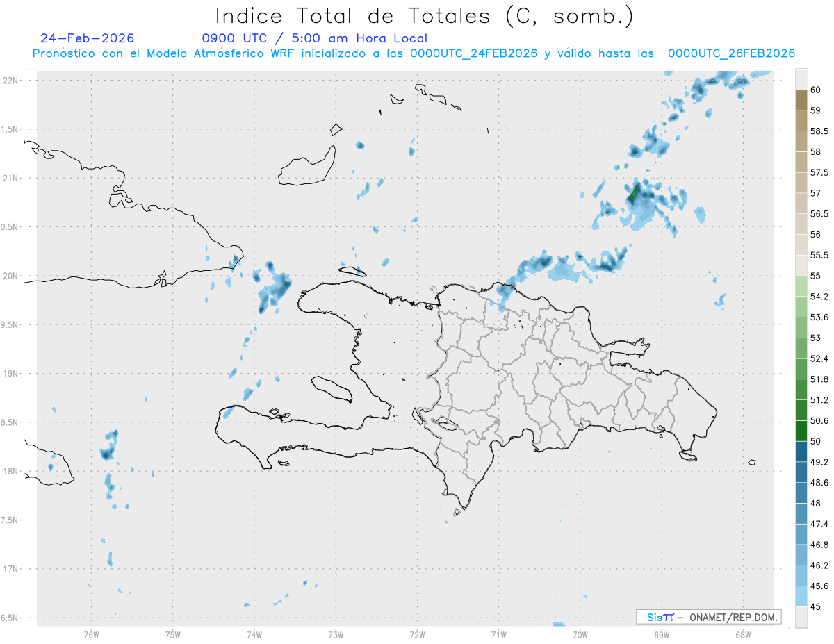Click the '17N' latitude label
This screenshot has width=834, height=644.
coord(10,569)
